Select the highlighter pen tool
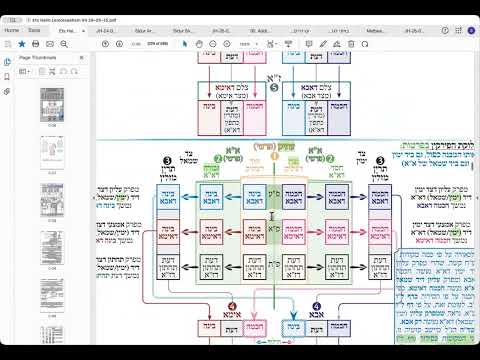The width and height of the screenshot is (480, 360). [323, 44]
